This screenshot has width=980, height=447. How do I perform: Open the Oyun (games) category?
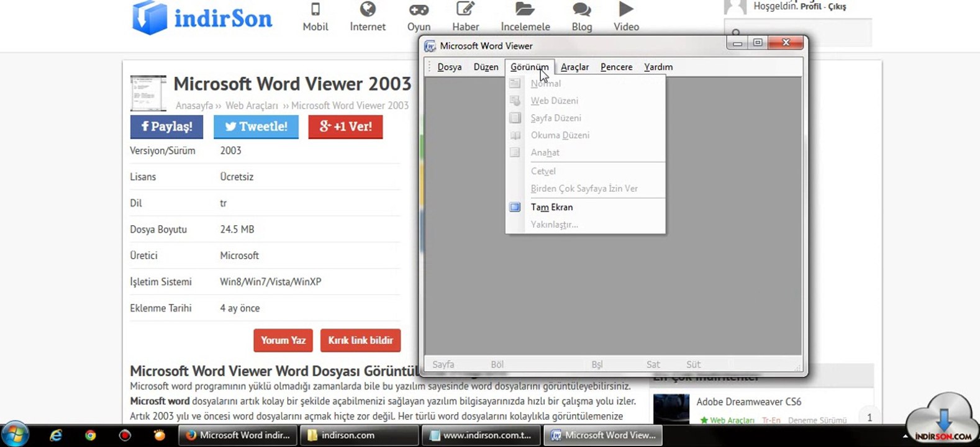tap(419, 17)
